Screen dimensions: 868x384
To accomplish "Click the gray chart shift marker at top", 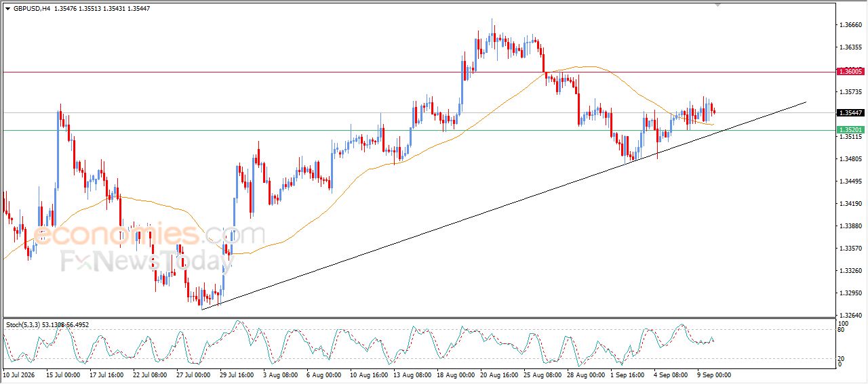I will [x=717, y=5].
